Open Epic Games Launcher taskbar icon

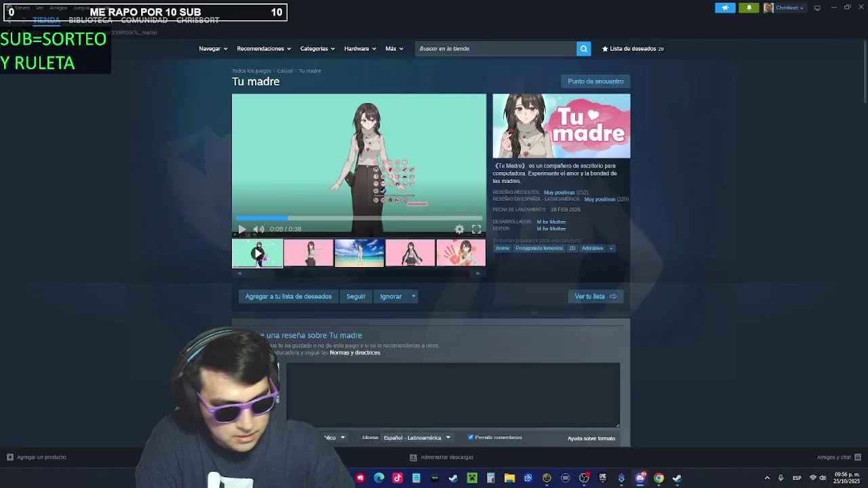click(x=603, y=478)
